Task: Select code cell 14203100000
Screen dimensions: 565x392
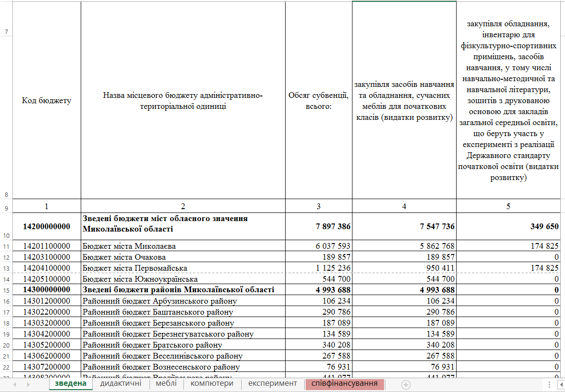Action: [47, 257]
